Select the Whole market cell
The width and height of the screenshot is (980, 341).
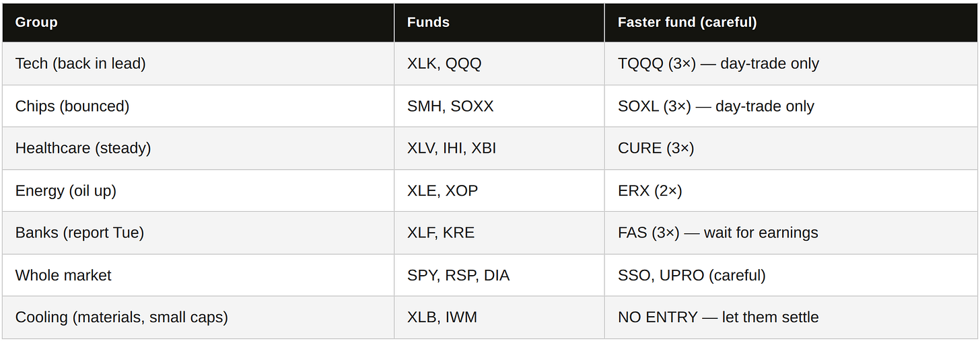199,276
